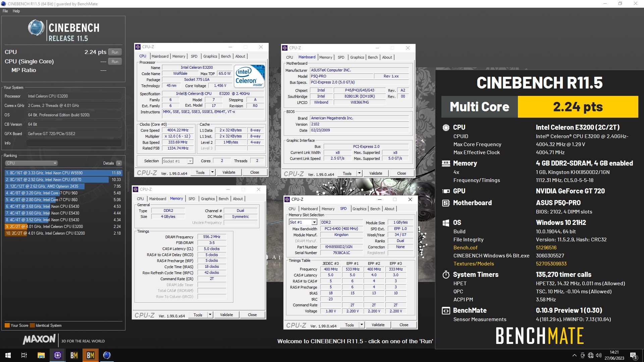The image size is (644, 362).
Task: Click BenchMate System Timers clock icon
Action: pos(446,275)
